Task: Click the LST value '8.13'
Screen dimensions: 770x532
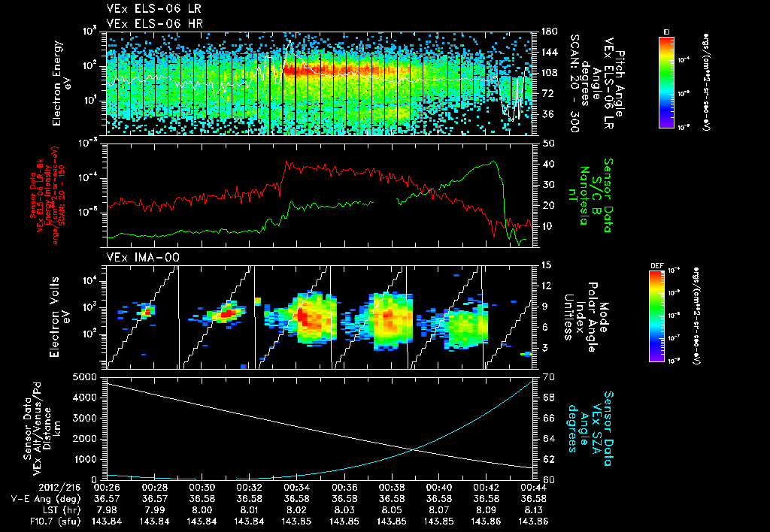Action: 533,510
